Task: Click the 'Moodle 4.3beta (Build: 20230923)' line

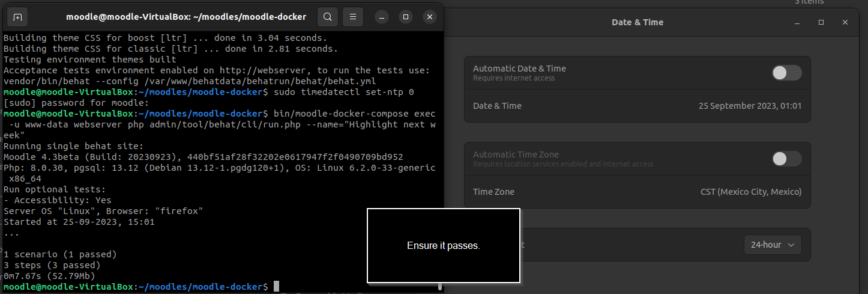Action: click(x=203, y=157)
